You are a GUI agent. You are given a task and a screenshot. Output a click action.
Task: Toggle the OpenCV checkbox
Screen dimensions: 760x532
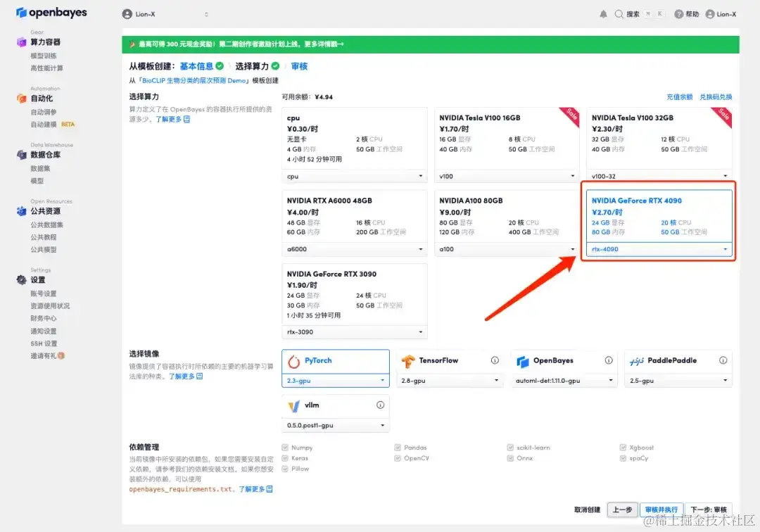tap(398, 458)
